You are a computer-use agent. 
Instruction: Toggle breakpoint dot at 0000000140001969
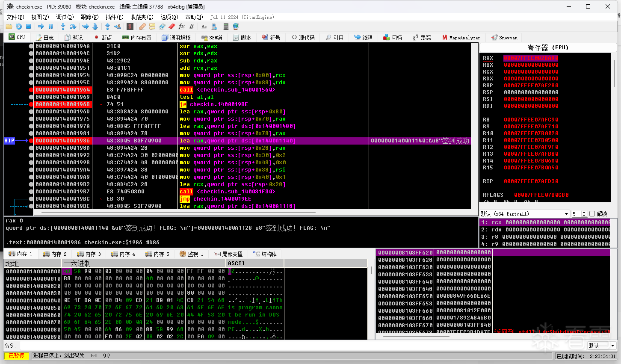click(x=31, y=97)
